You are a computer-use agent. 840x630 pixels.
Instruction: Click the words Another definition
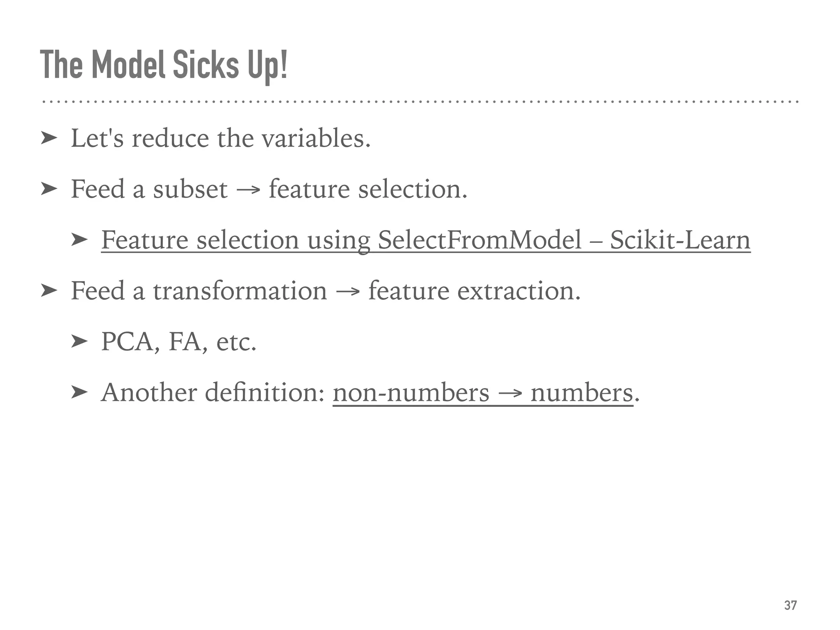(213, 393)
